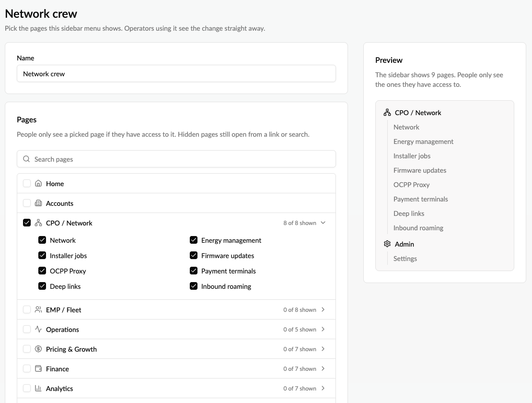Click the Operations activity pulse icon
532x403 pixels.
tap(38, 329)
